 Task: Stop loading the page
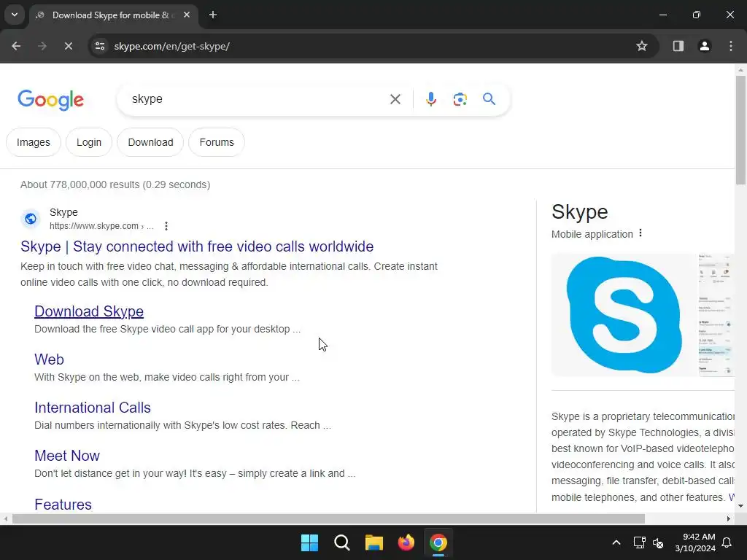click(68, 46)
